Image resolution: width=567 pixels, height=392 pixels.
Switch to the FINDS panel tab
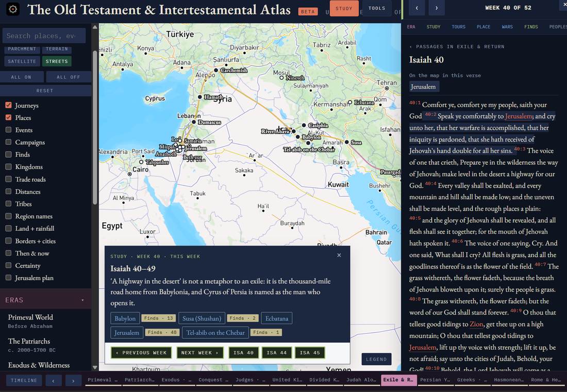pos(531,27)
